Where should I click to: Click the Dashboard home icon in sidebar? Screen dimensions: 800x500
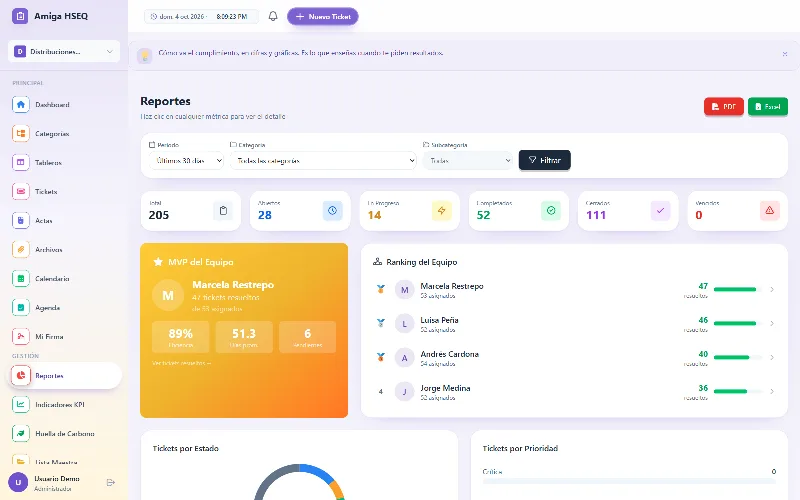(20, 105)
